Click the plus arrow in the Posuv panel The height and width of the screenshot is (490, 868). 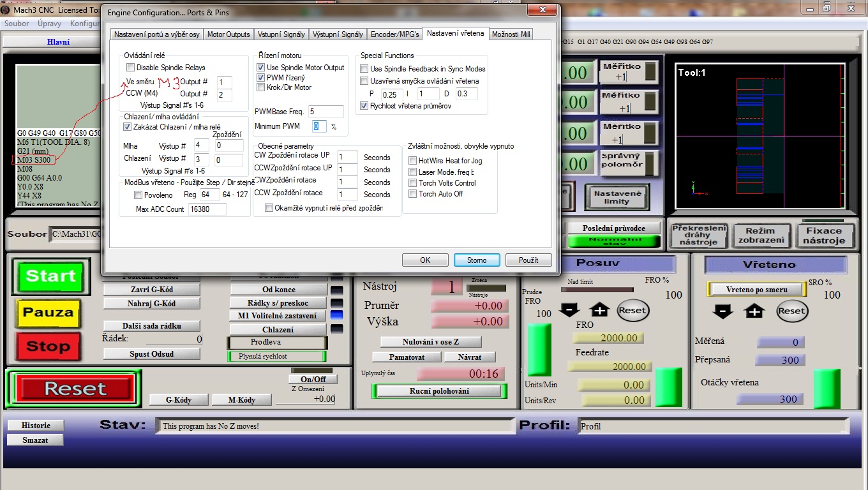click(x=600, y=310)
